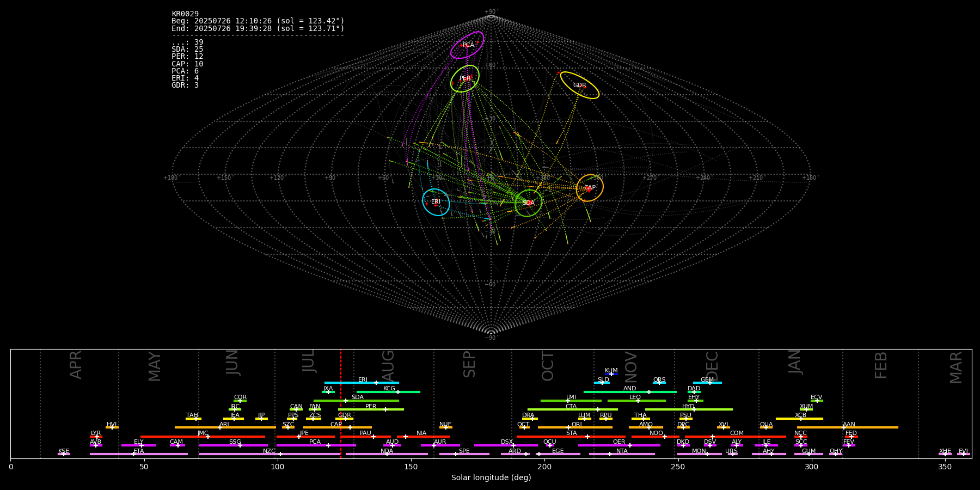Select the LMI shower bar in timeline
This screenshot has width=980, height=490.
pos(571,400)
